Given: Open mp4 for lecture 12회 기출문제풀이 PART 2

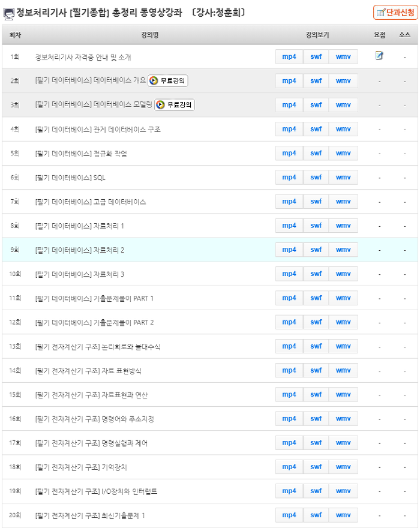Looking at the screenshot, I should tap(289, 322).
